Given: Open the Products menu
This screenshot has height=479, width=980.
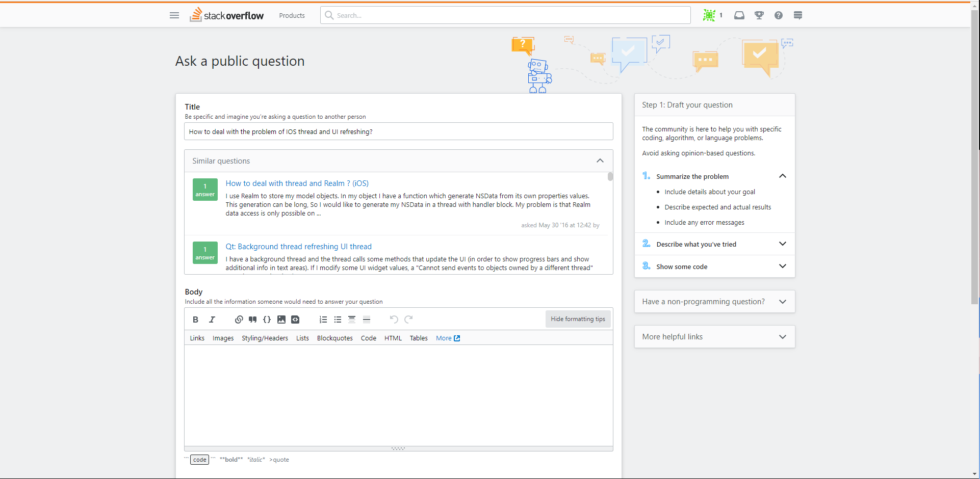Looking at the screenshot, I should 292,15.
